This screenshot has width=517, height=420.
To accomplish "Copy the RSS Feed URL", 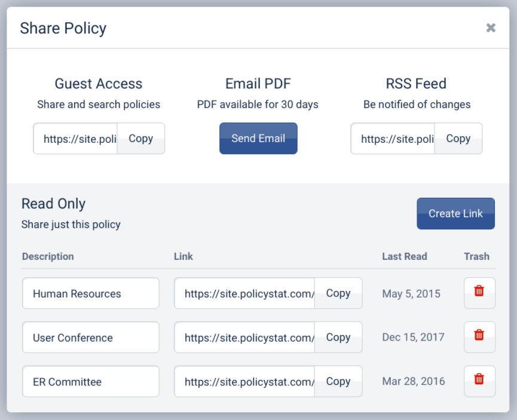I will 458,139.
